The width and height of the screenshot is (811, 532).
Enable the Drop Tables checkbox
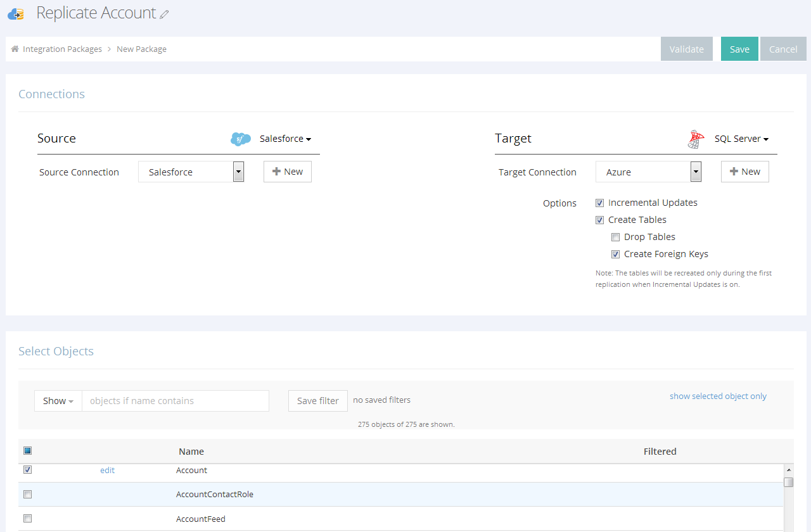[x=615, y=237]
